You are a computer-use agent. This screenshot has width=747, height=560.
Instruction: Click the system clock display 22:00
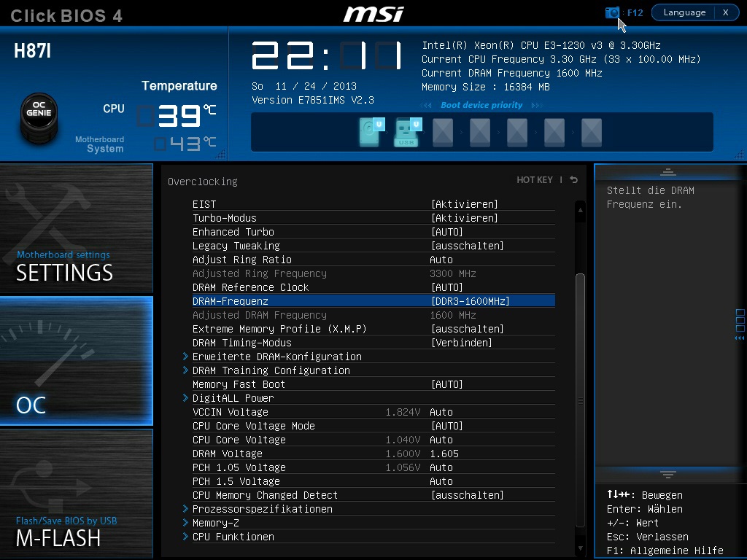327,55
